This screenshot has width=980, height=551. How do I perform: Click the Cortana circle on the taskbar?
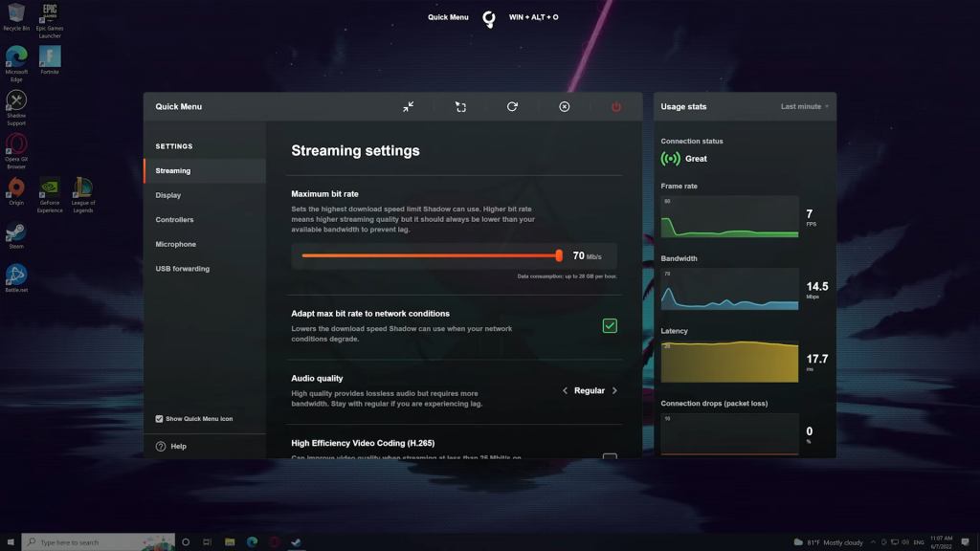[186, 542]
